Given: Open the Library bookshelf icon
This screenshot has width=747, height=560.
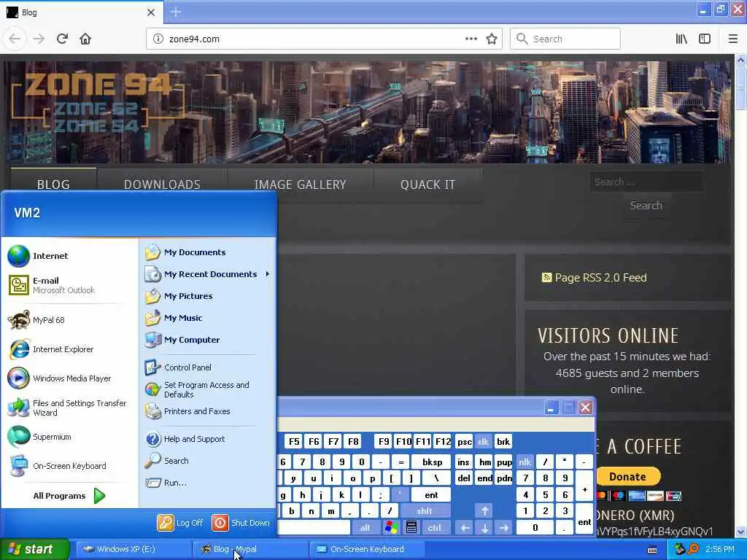Looking at the screenshot, I should (681, 39).
